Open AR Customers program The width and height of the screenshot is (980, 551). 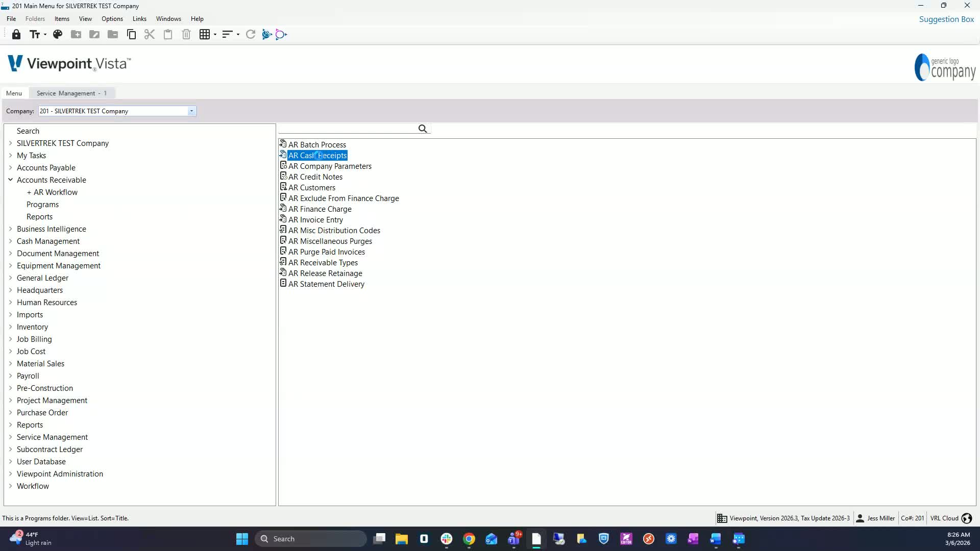click(x=311, y=188)
